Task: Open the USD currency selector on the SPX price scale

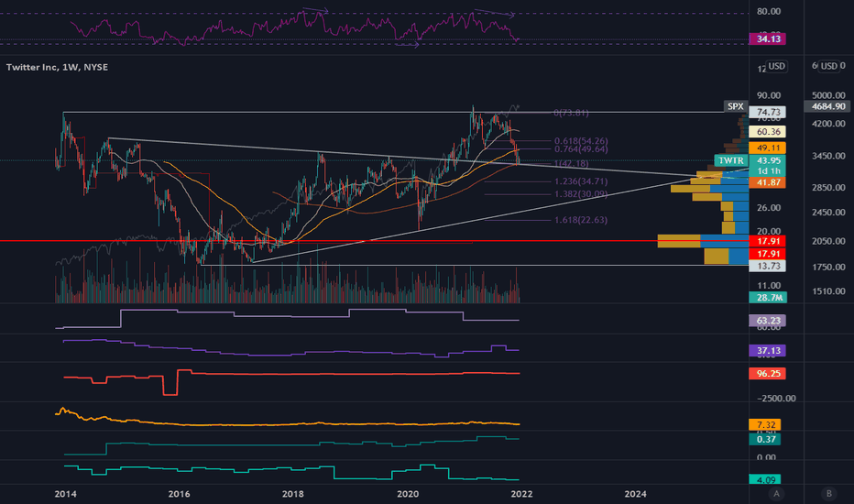Action: 829,66
